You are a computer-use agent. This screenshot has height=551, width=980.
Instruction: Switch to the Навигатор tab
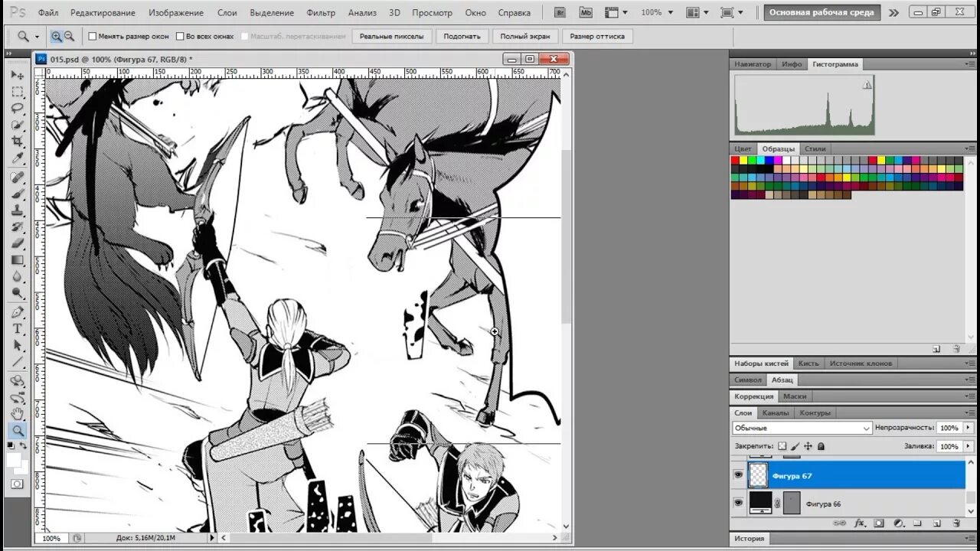753,64
